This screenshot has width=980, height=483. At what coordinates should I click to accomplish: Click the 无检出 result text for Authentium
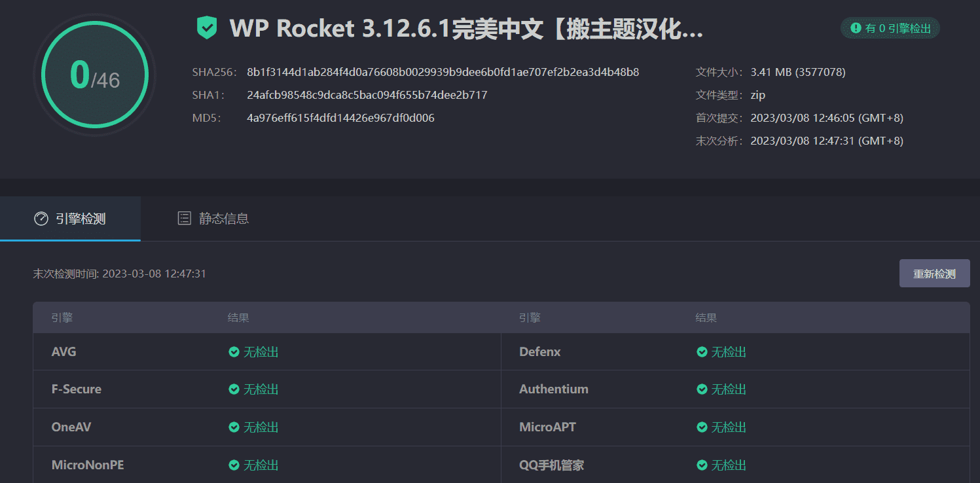tap(729, 389)
